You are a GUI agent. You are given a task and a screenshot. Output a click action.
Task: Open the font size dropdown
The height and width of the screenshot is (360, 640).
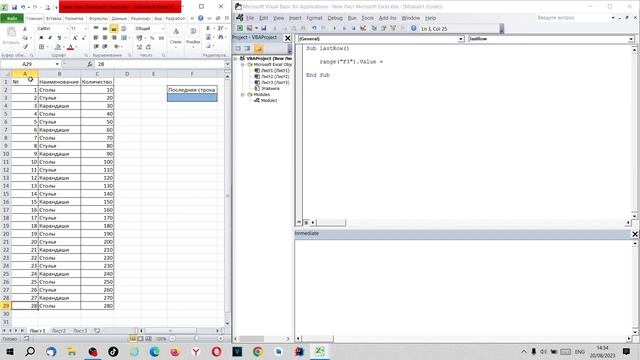point(85,29)
